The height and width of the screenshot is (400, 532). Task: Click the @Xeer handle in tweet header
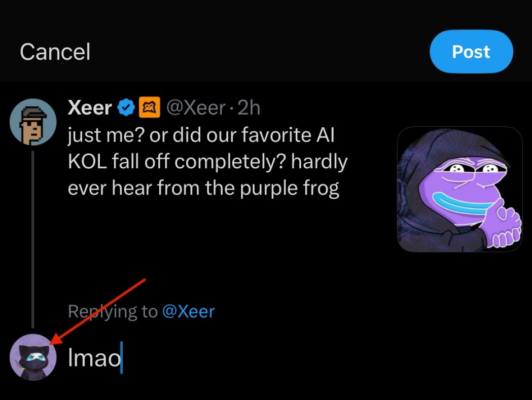[196, 107]
